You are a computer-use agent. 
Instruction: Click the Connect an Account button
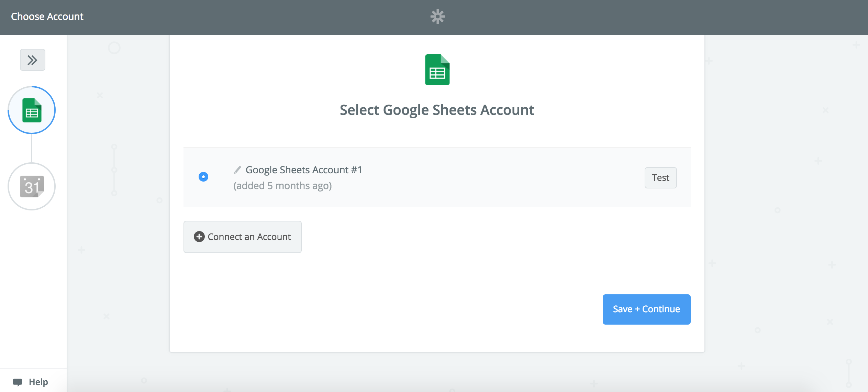coord(242,237)
